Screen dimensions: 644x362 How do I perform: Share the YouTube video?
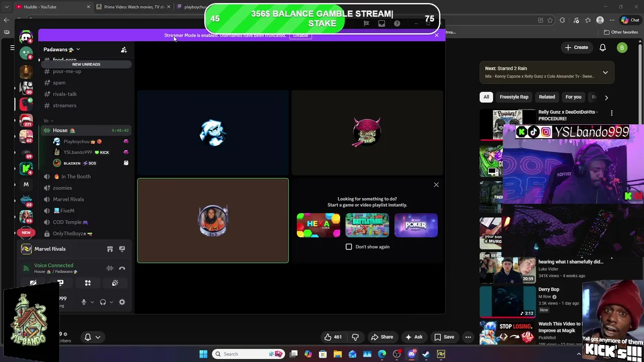(x=382, y=337)
